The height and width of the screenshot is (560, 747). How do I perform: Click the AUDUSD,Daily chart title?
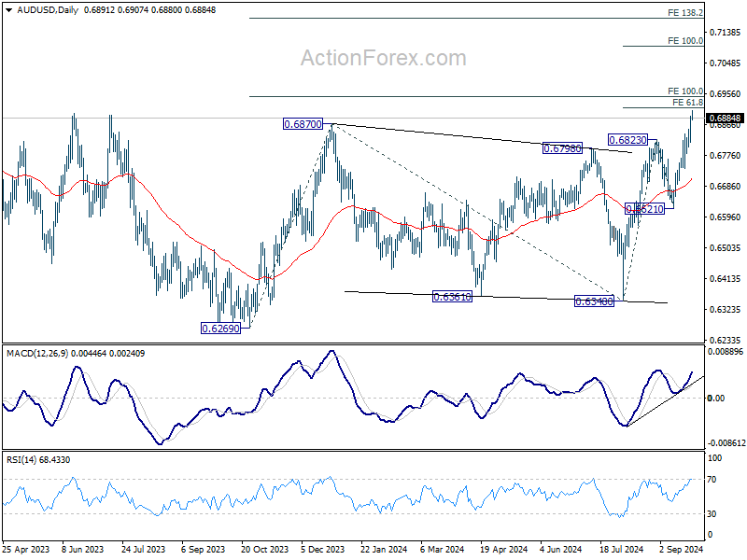48,10
